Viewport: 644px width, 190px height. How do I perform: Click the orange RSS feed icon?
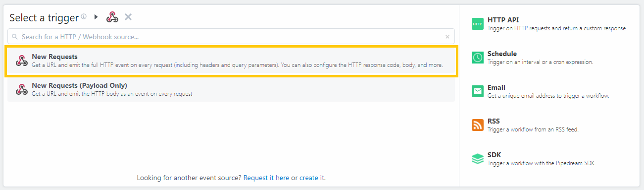[478, 125]
